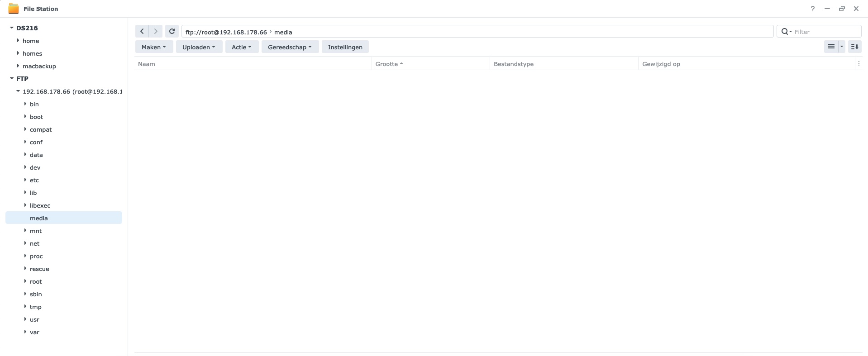868x356 pixels.
Task: Collapse the FTP tree section
Action: (12, 79)
